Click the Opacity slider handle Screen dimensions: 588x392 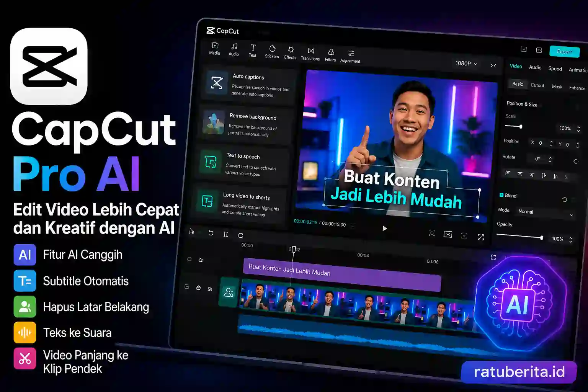pyautogui.click(x=541, y=238)
